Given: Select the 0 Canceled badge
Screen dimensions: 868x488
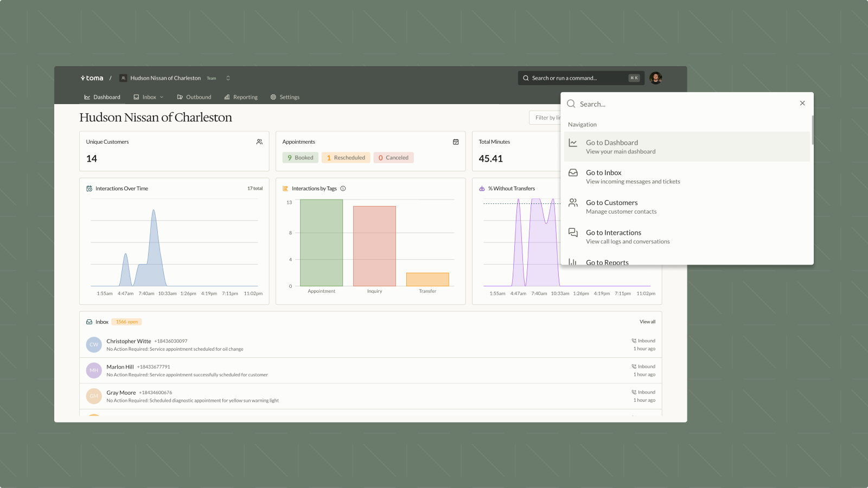Looking at the screenshot, I should (x=393, y=158).
